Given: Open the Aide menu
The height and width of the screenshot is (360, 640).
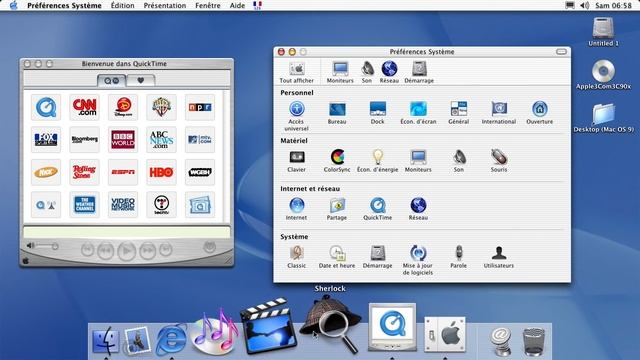Looking at the screenshot, I should tap(237, 5).
